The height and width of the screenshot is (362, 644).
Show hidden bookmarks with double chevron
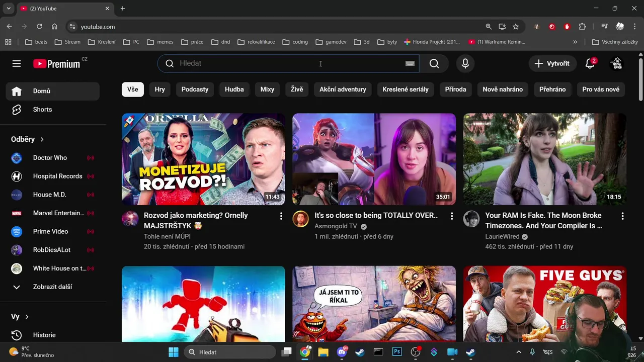point(575,42)
